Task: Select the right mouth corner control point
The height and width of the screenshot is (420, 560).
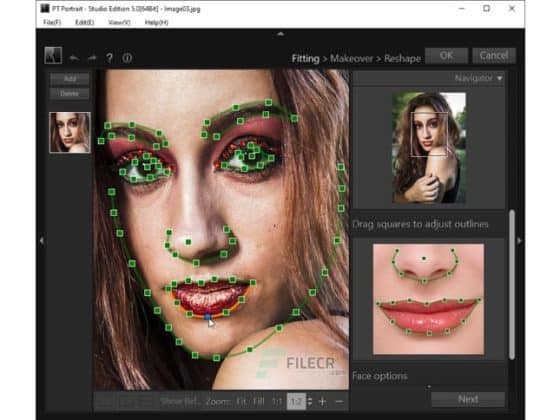Action: [x=253, y=283]
